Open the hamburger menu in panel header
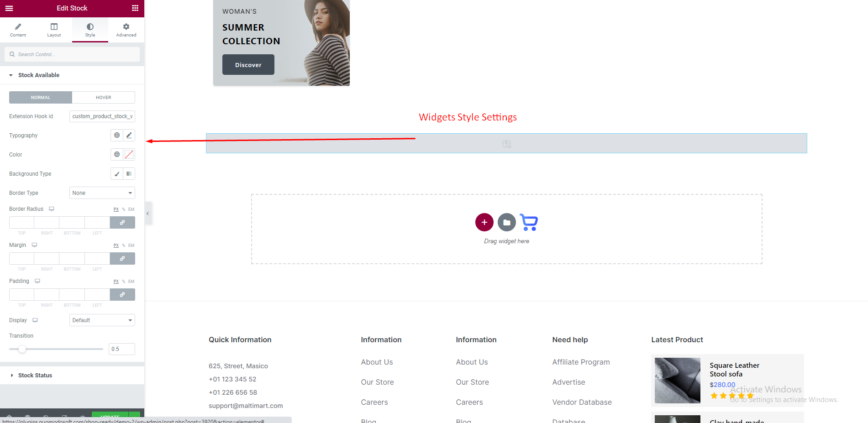This screenshot has width=868, height=423. point(9,8)
